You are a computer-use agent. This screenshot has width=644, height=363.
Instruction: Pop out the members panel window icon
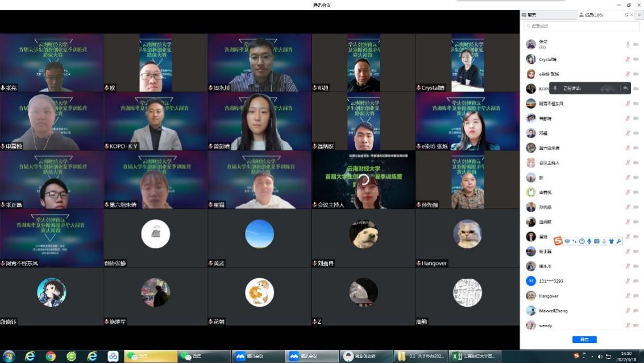click(x=626, y=15)
